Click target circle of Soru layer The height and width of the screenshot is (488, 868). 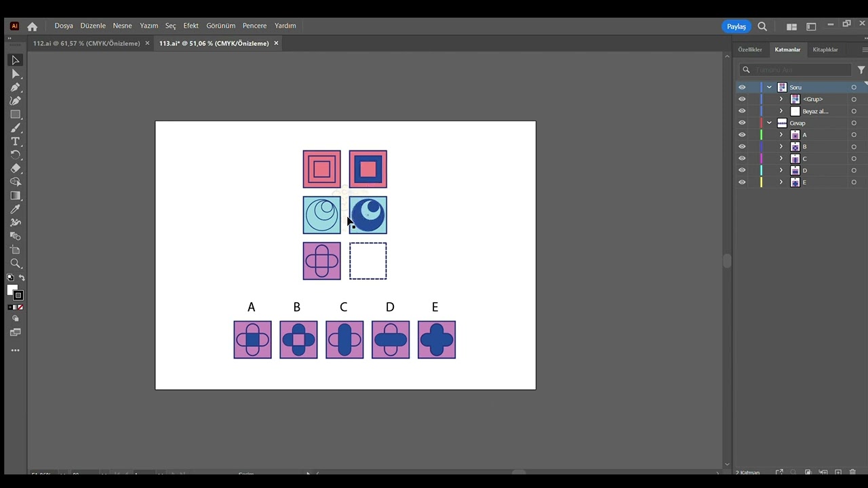(854, 87)
